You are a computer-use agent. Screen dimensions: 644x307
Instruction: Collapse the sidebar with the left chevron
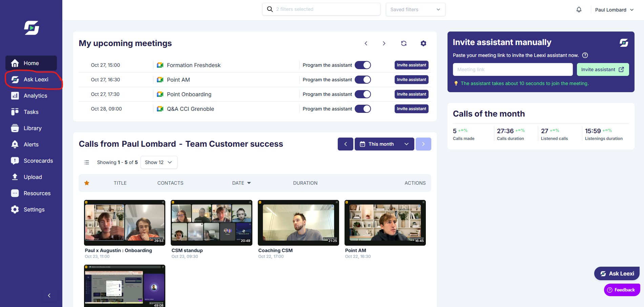click(49, 295)
